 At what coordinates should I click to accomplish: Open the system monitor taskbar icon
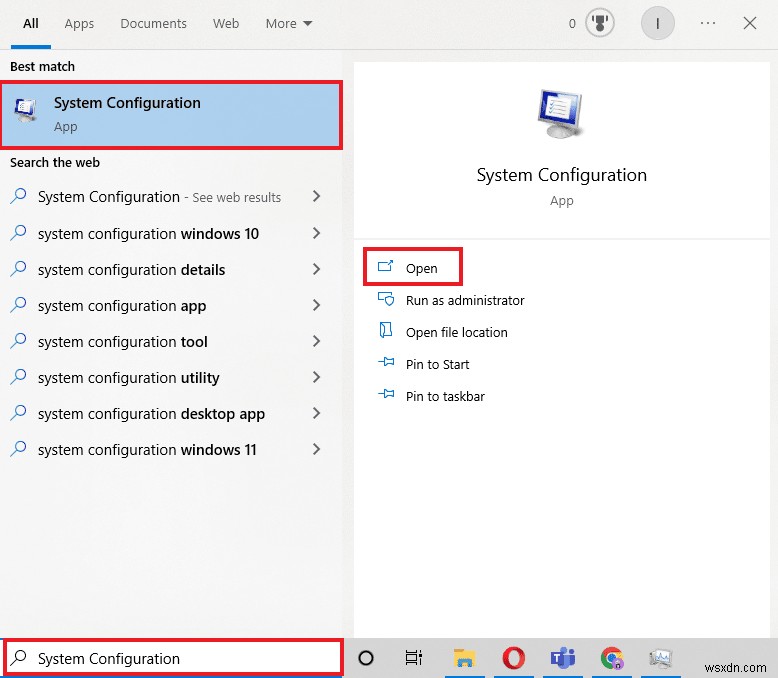[x=660, y=658]
